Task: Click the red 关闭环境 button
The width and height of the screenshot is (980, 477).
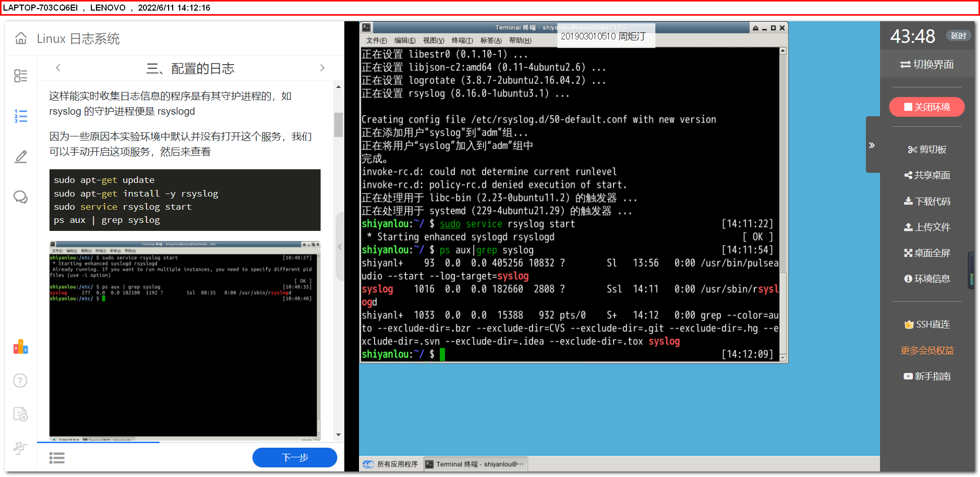Action: point(926,107)
